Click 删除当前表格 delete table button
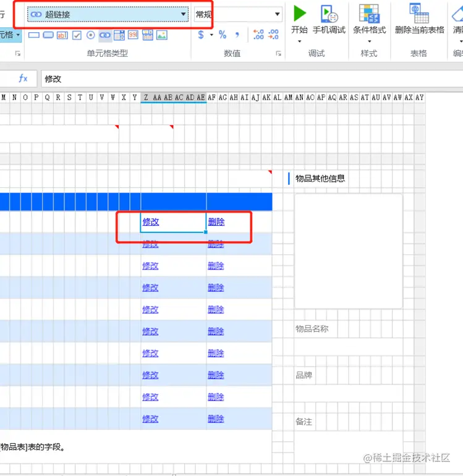463x476 pixels. pyautogui.click(x=419, y=19)
